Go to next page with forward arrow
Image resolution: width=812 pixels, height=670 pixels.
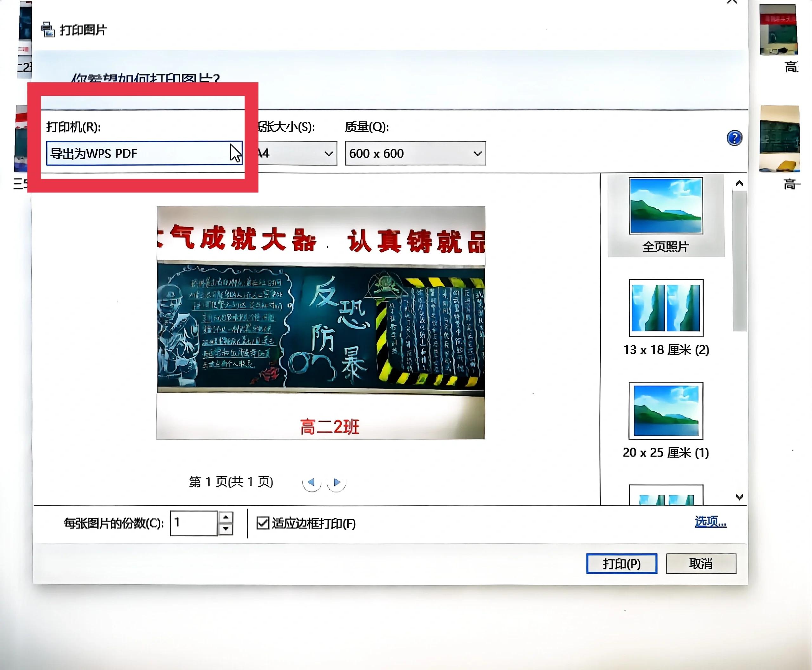[x=337, y=482]
